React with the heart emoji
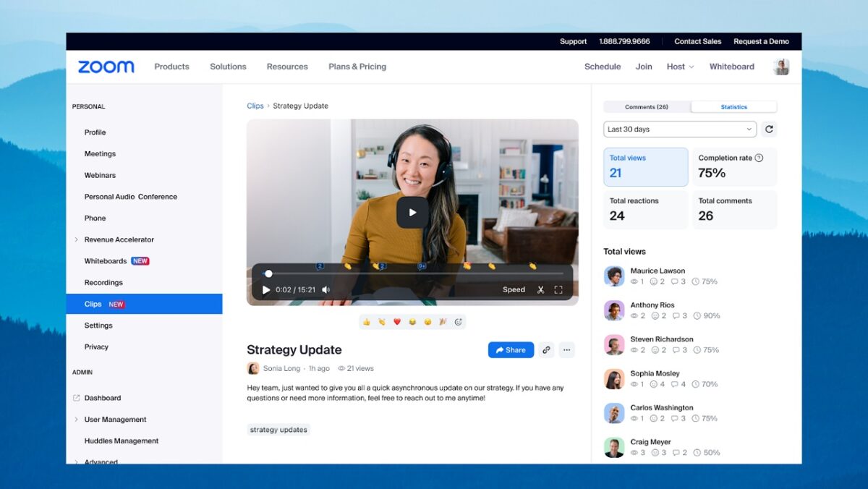The image size is (868, 489). tap(396, 322)
